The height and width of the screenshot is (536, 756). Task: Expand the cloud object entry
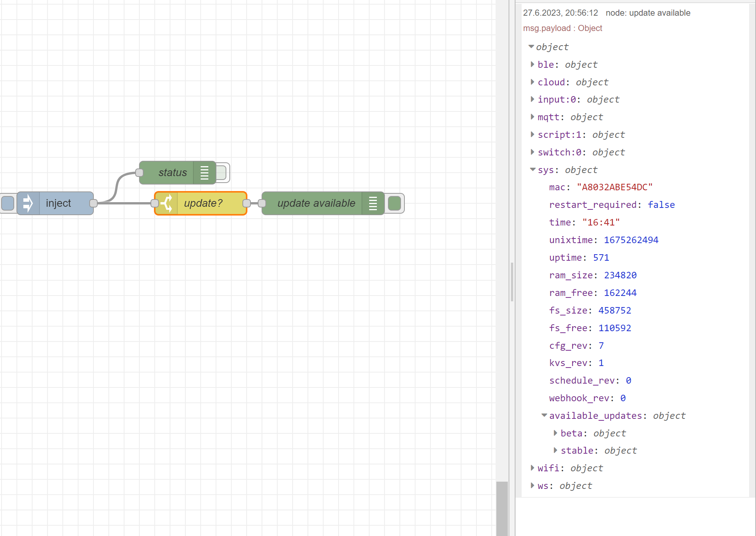tap(532, 82)
